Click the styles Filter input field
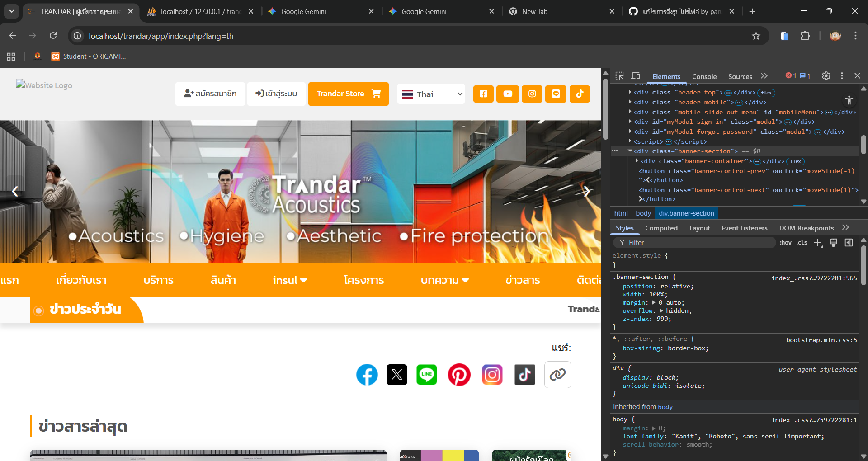868x461 pixels. [696, 243]
